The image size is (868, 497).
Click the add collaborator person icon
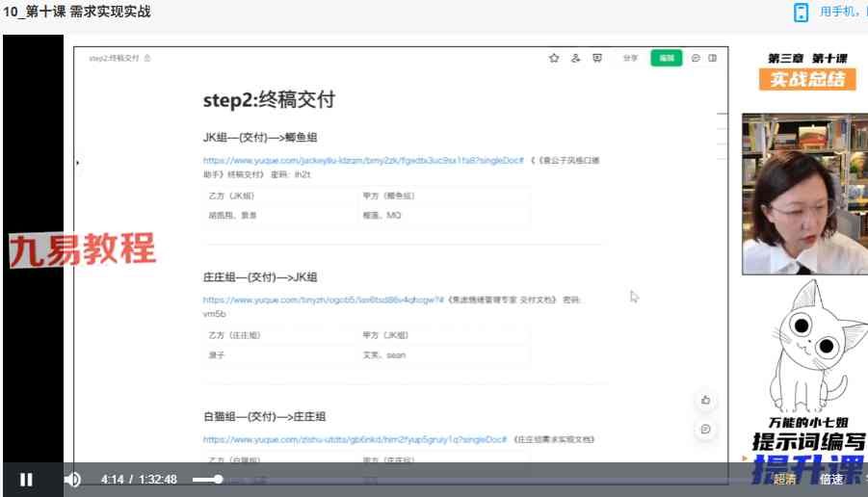coord(576,58)
